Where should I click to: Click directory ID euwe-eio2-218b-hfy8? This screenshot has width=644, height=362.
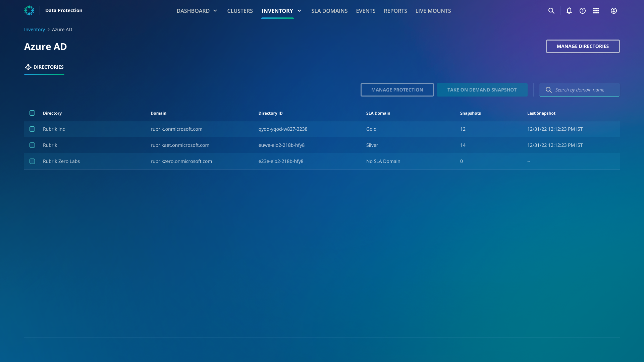coord(281,145)
